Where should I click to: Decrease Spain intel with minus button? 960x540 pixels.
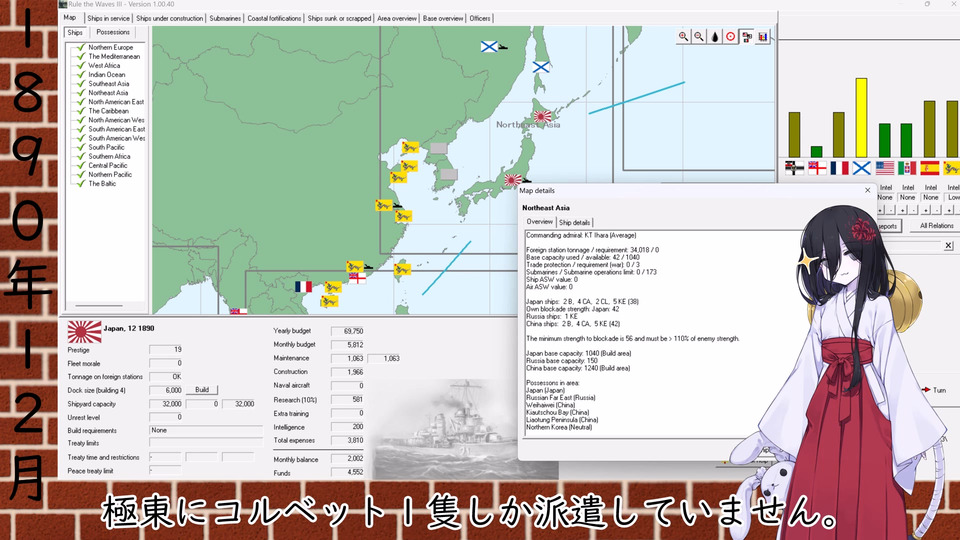pos(936,210)
